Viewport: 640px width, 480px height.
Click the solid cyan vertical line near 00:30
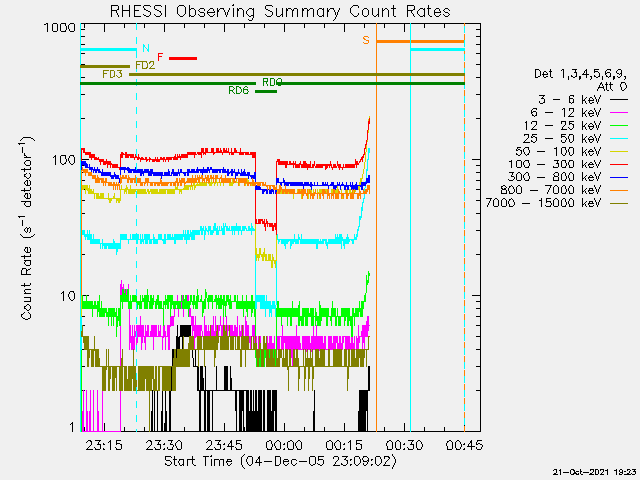411,227
